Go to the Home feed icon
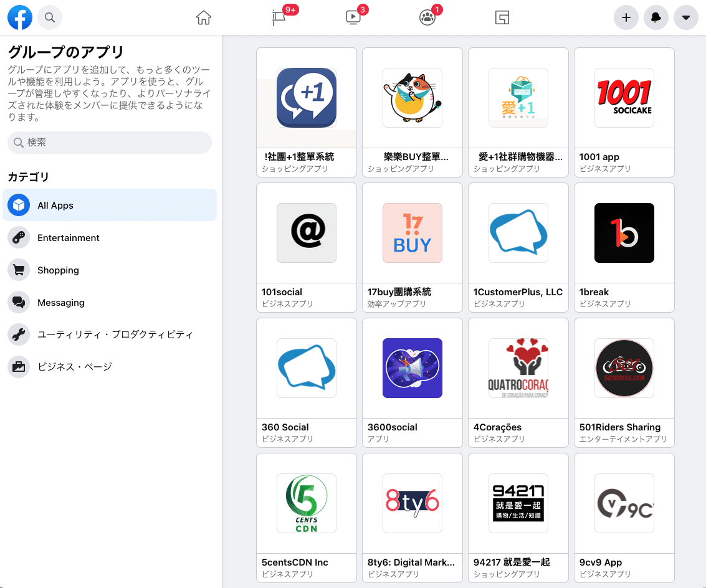The image size is (706, 588). click(x=204, y=17)
